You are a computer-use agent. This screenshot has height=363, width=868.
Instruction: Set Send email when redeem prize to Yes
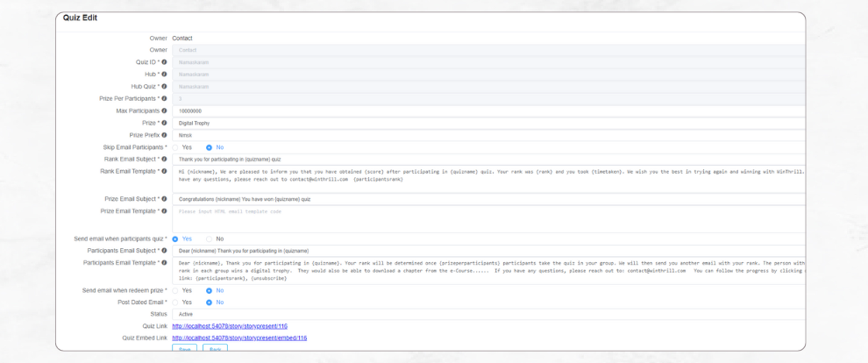tap(176, 290)
